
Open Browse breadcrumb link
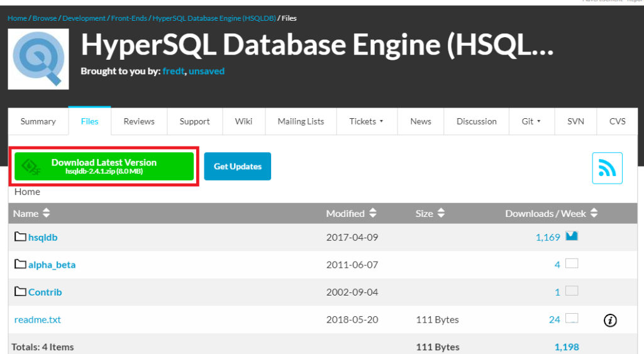(45, 18)
